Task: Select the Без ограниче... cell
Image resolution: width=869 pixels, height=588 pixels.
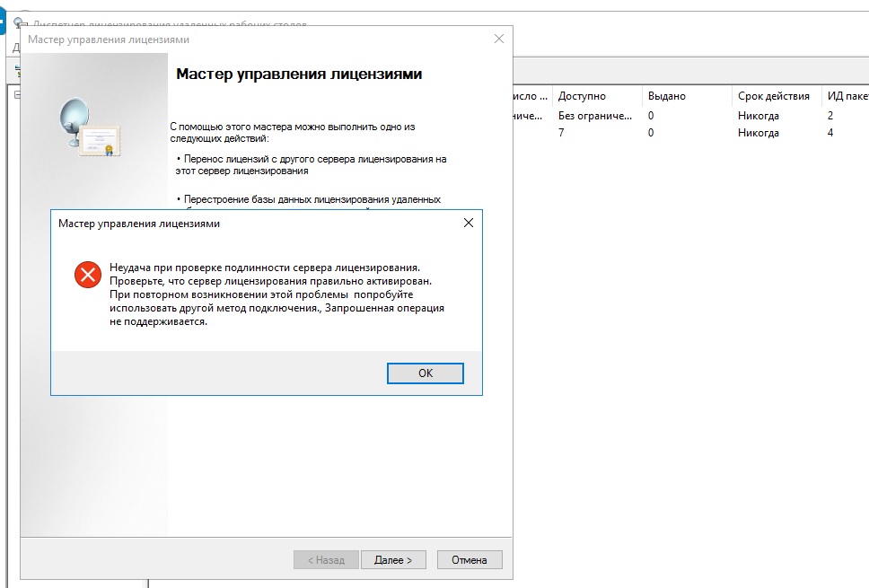Action: pyautogui.click(x=594, y=116)
